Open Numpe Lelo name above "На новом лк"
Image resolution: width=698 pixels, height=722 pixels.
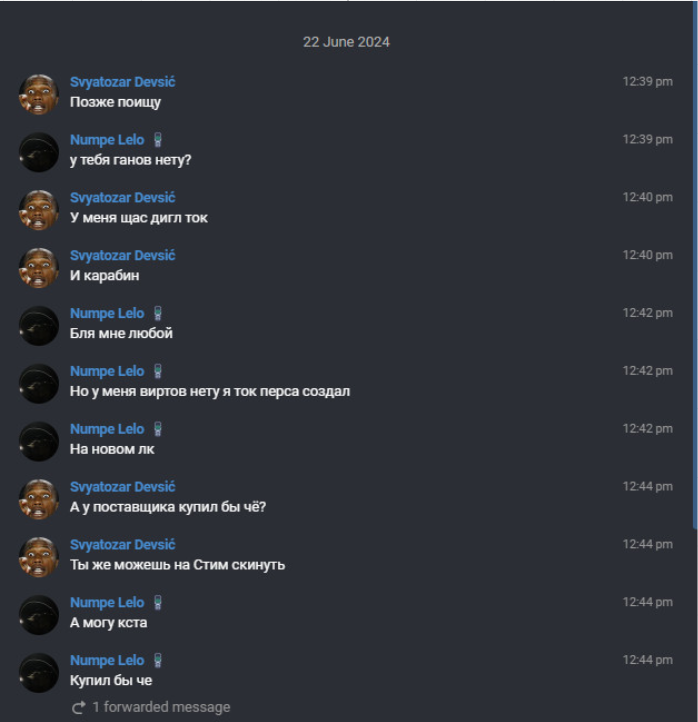pyautogui.click(x=107, y=429)
